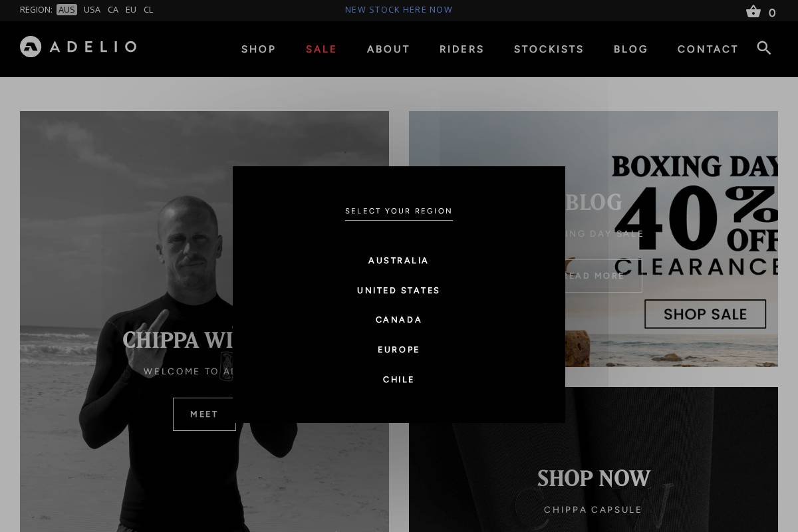
Task: Go to the Sale menu item
Action: click(x=321, y=49)
